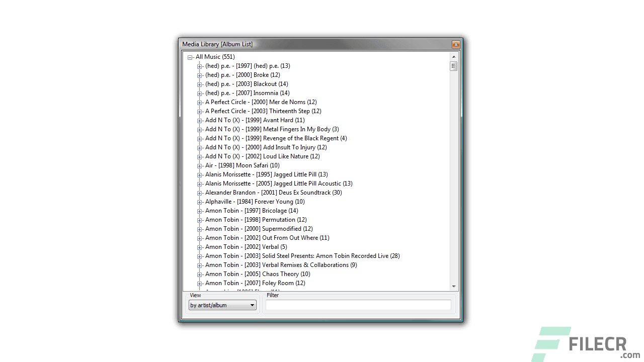
Task: Expand Amon Tobin Supermodified node
Action: [x=200, y=229]
